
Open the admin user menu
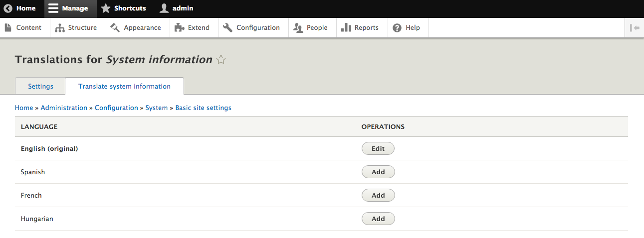[x=177, y=8]
